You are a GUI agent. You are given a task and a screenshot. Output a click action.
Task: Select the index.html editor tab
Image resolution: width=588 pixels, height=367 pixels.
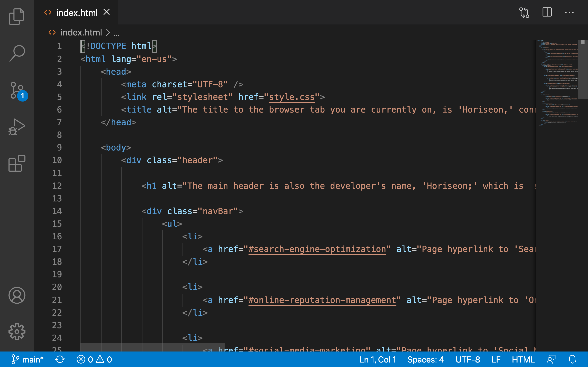(x=77, y=13)
